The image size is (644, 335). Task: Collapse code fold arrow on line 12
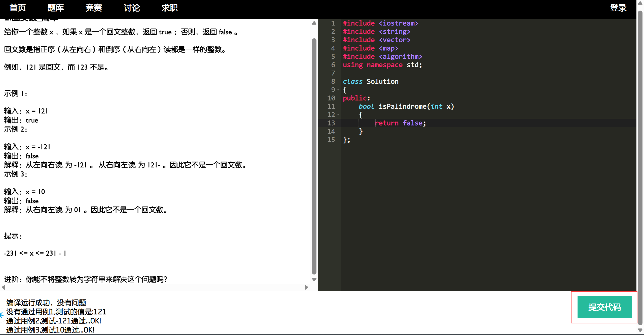coord(338,115)
